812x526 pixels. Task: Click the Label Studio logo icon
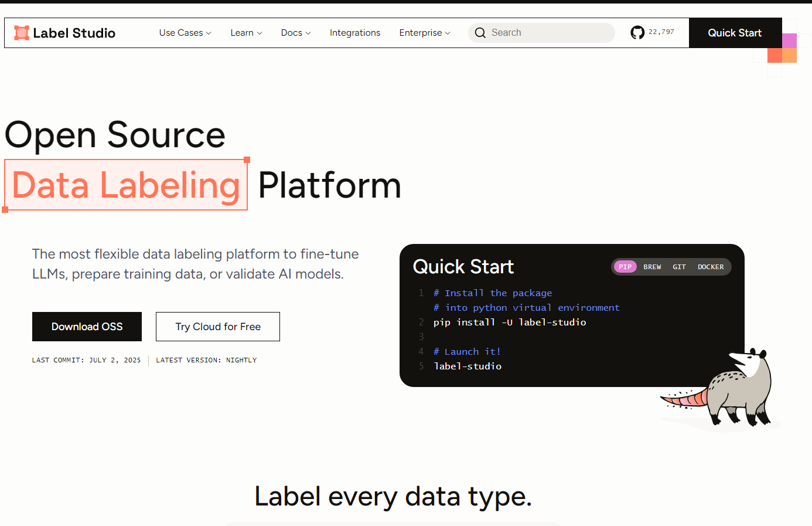(22, 33)
